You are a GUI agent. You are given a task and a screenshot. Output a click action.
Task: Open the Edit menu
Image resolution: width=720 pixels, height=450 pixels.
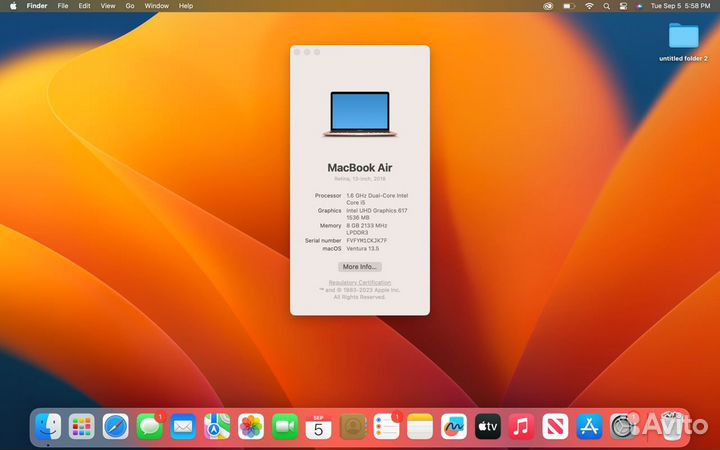84,6
